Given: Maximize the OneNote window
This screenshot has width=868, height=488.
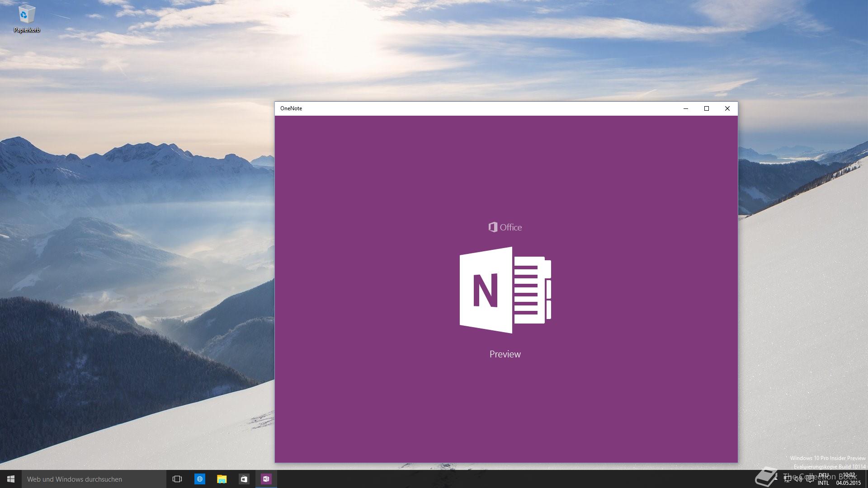Looking at the screenshot, I should coord(707,108).
